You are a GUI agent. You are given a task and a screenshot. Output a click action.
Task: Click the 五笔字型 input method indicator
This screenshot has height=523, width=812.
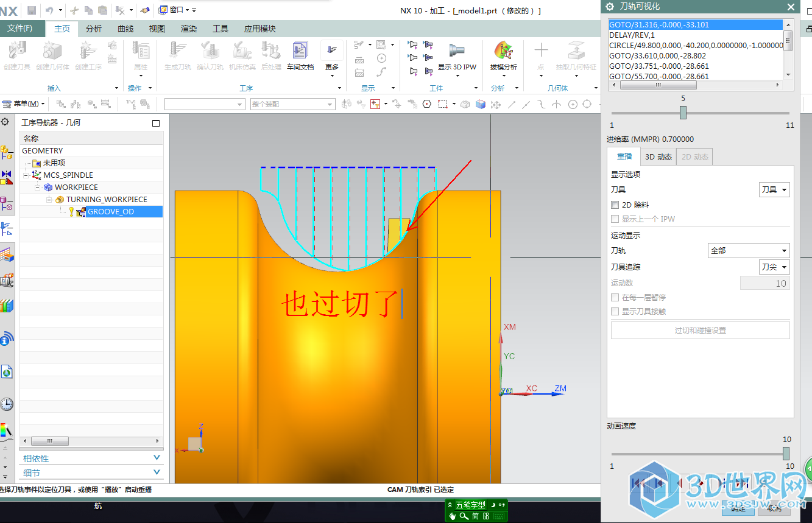coord(470,505)
